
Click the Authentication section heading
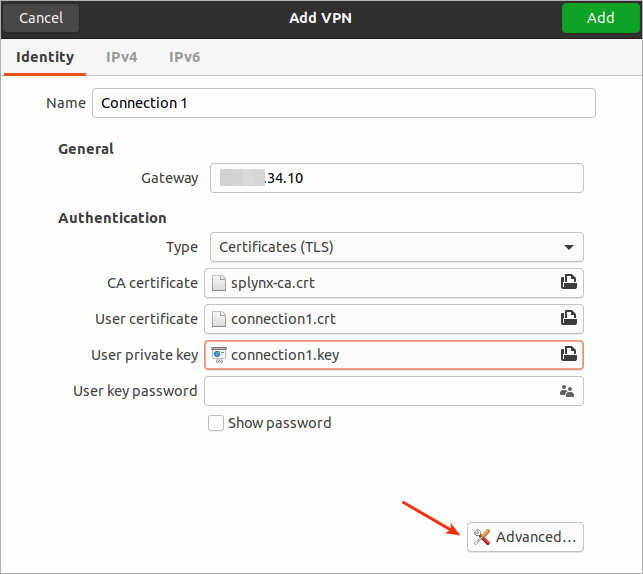coord(112,218)
